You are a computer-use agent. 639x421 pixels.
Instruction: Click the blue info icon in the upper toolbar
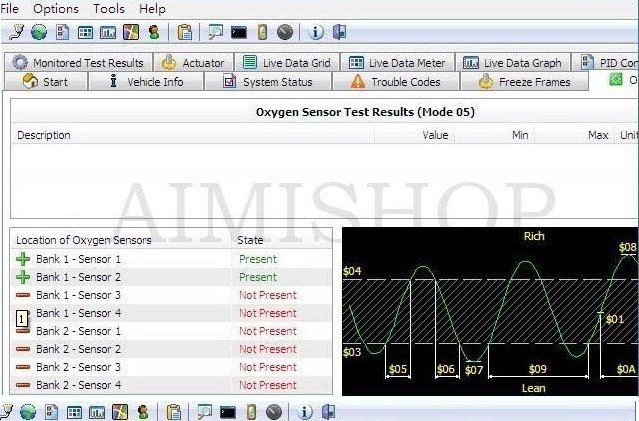point(315,32)
